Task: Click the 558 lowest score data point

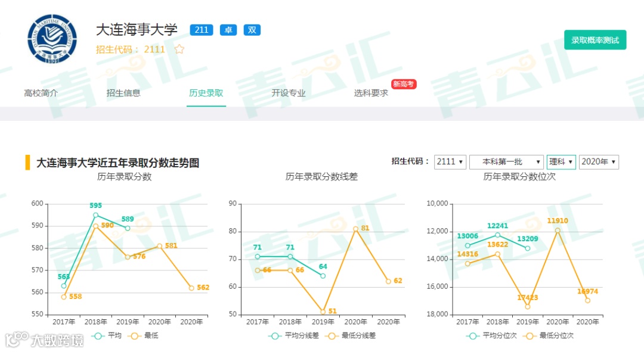Action: 64,297
